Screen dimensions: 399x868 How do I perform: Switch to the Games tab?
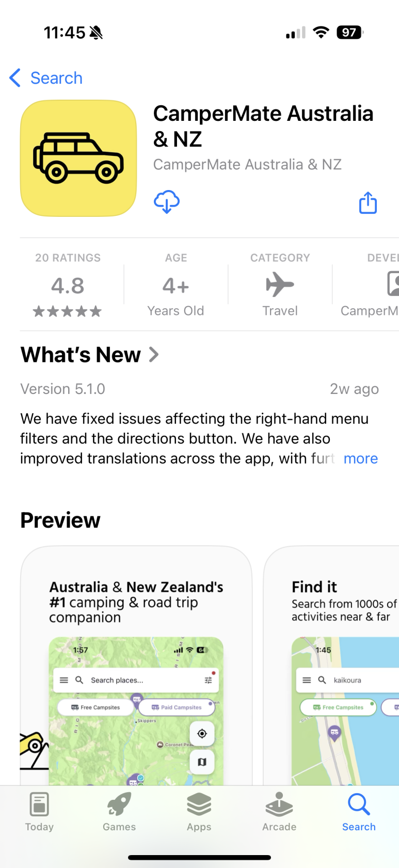[119, 812]
